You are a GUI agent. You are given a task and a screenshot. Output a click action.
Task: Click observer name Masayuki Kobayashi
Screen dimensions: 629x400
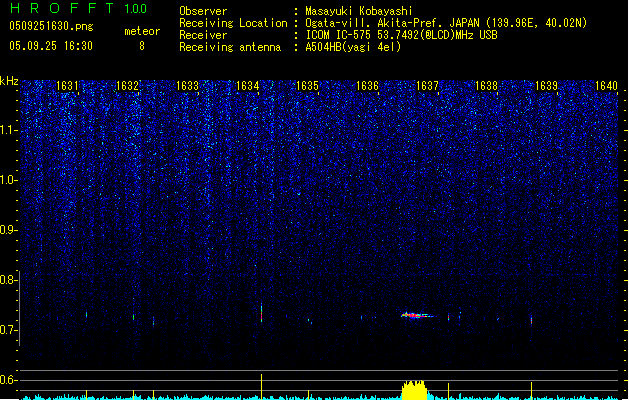click(359, 11)
